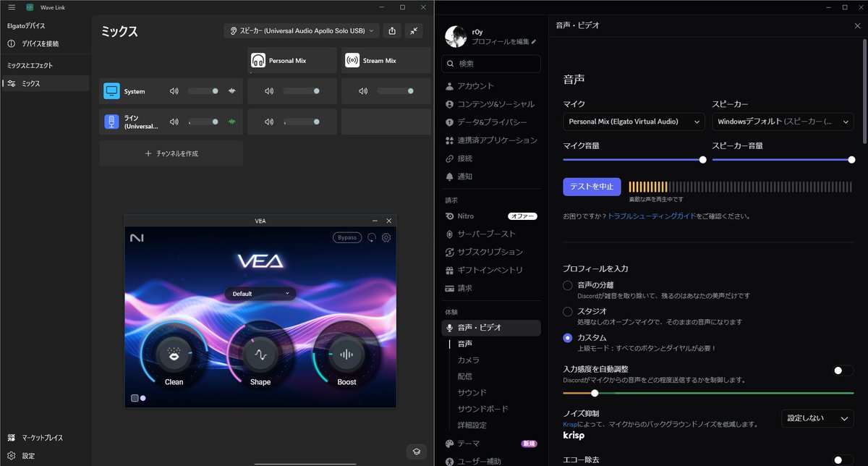Open the VEA Default preset dropdown
Screen dimensions: 868x466
pos(260,294)
